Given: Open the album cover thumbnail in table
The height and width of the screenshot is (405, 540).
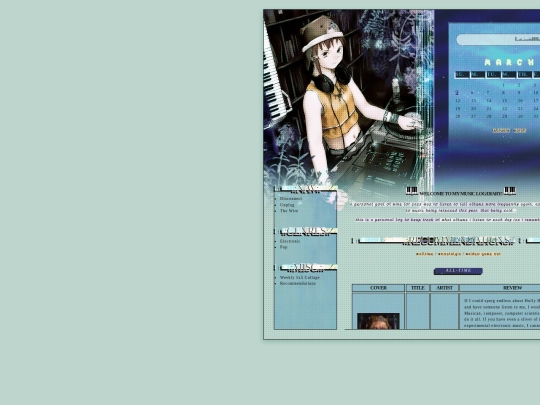Looking at the screenshot, I should tap(378, 321).
